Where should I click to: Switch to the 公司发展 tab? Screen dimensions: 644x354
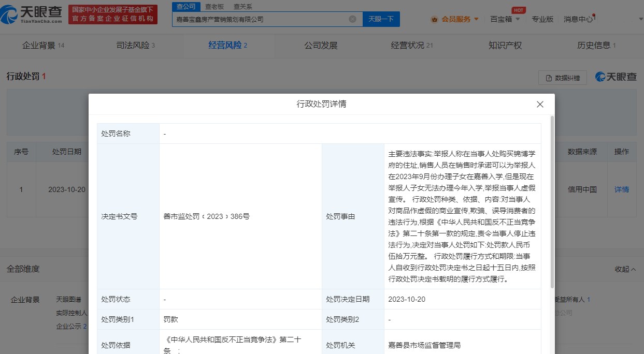point(321,46)
